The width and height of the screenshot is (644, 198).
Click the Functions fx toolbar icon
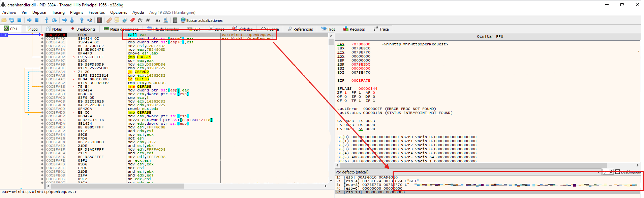coord(140,20)
